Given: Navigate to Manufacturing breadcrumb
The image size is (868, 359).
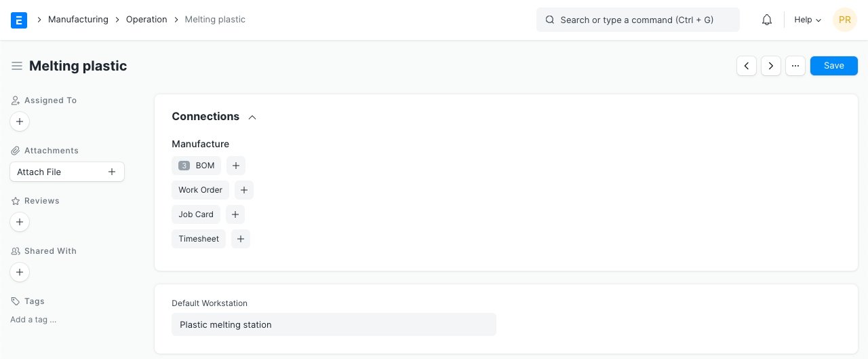Looking at the screenshot, I should (78, 20).
